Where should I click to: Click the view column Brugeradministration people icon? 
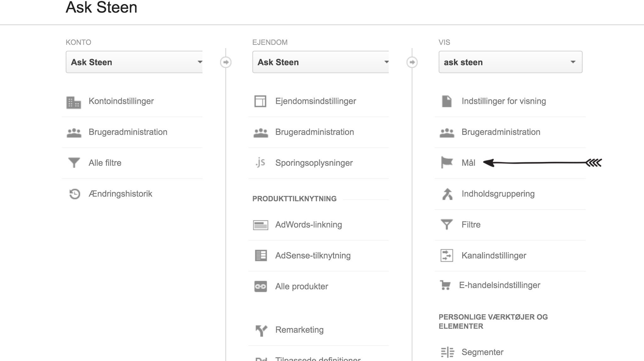coord(447,133)
